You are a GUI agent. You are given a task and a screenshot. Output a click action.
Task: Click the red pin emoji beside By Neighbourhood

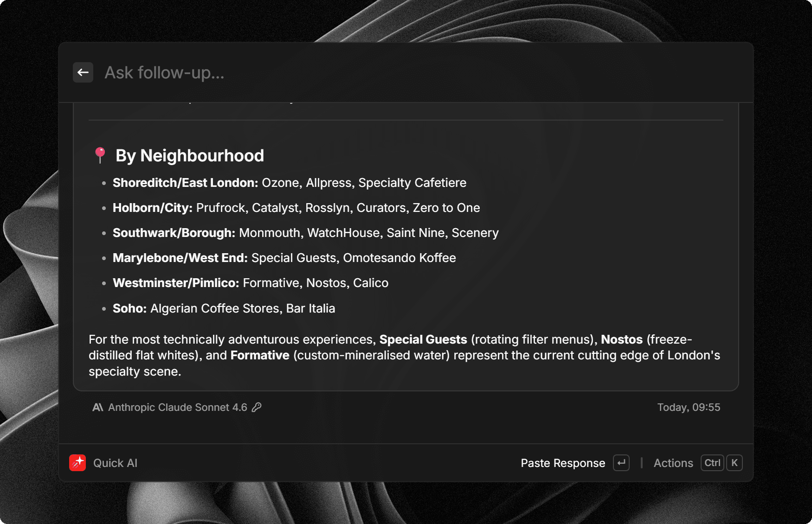click(x=100, y=155)
